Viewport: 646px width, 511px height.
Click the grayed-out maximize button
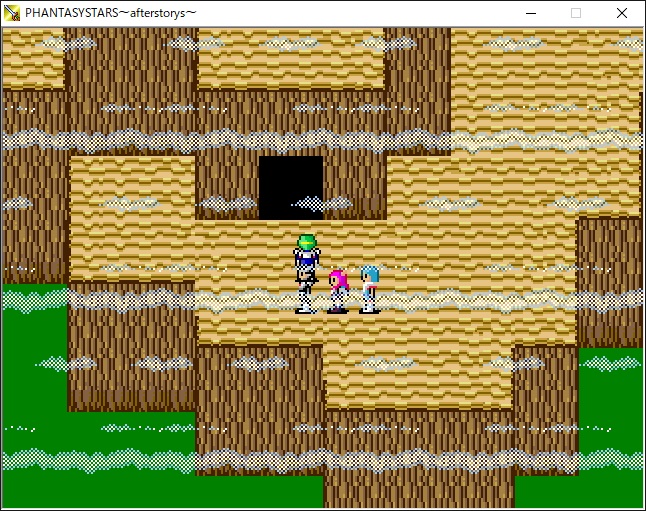(575, 13)
